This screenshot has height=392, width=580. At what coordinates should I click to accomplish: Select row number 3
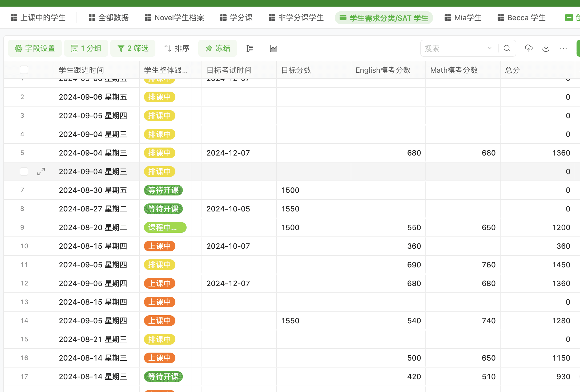[x=22, y=116]
